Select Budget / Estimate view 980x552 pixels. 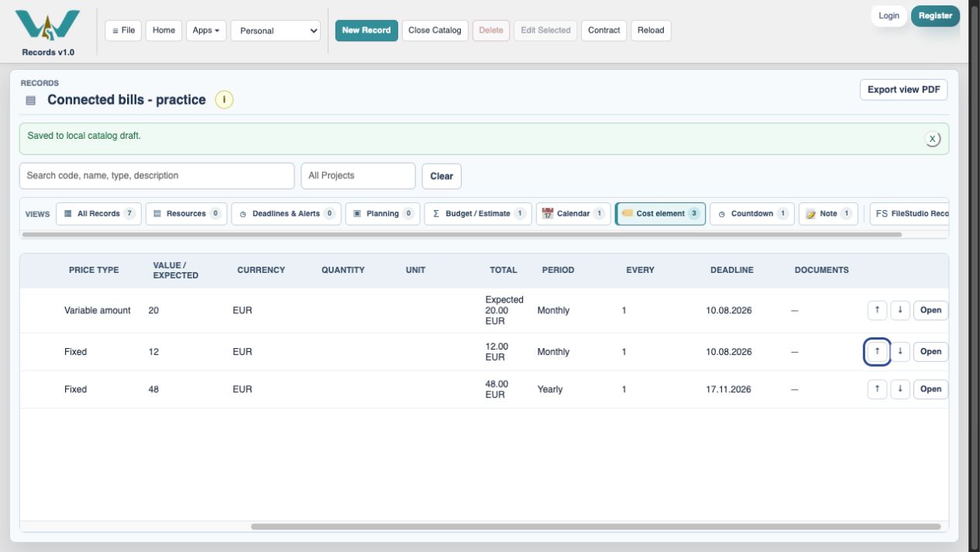[478, 214]
